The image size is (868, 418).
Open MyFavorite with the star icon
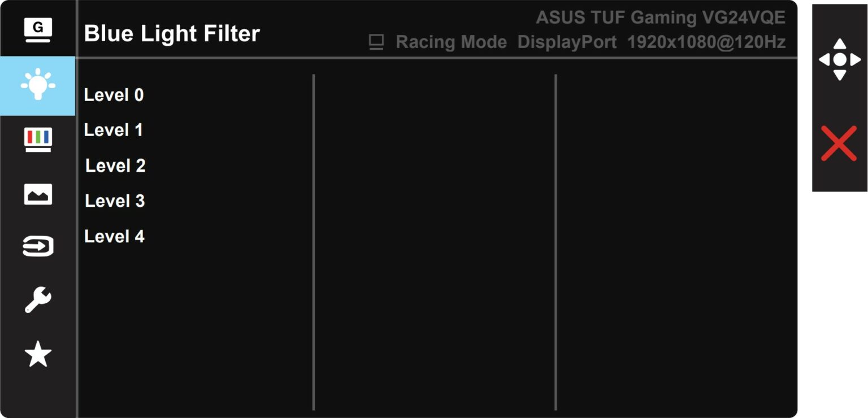pyautogui.click(x=37, y=355)
